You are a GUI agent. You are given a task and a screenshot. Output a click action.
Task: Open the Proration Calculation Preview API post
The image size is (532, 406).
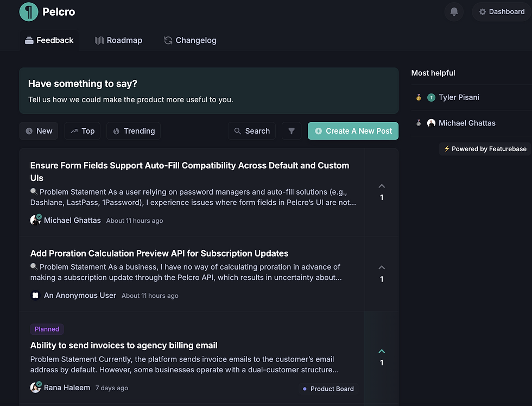pos(159,253)
